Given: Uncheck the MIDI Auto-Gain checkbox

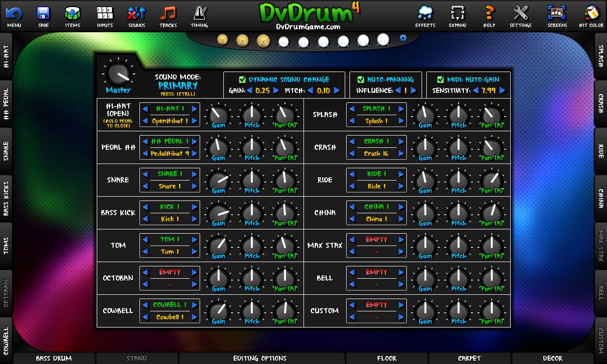Looking at the screenshot, I should 441,80.
